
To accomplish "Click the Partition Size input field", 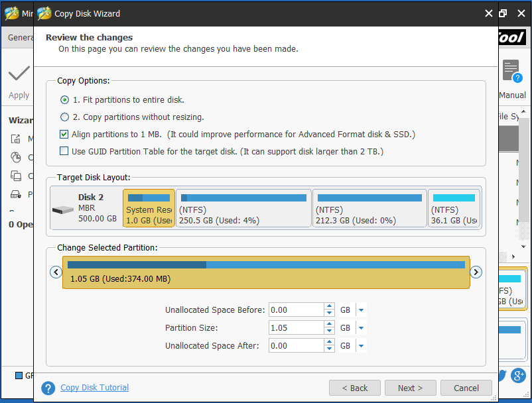I will [x=297, y=327].
